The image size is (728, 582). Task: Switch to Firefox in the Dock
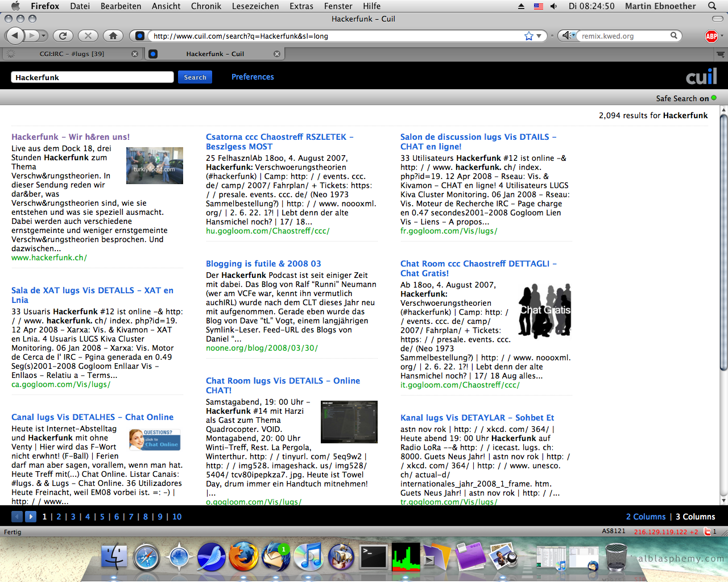click(x=244, y=556)
